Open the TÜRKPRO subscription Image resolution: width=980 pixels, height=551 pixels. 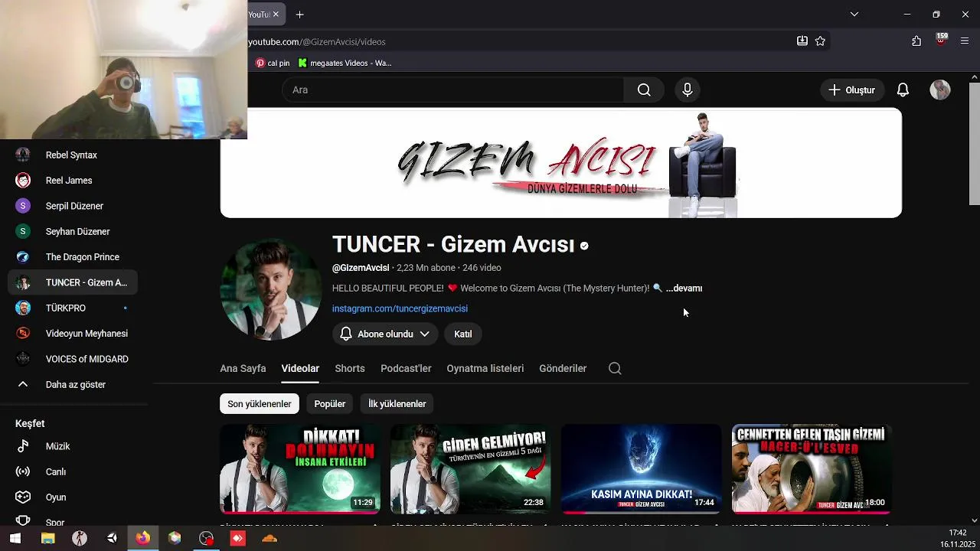pyautogui.click(x=73, y=308)
